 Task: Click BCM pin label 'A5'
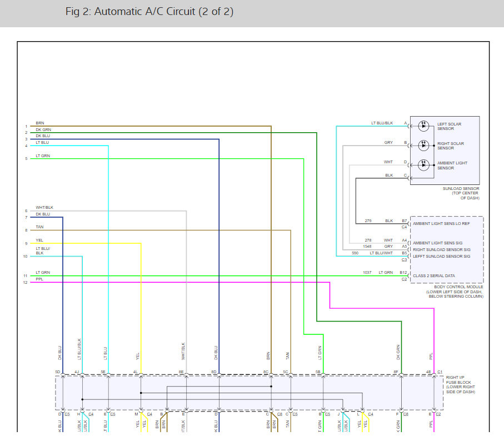tap(405, 247)
